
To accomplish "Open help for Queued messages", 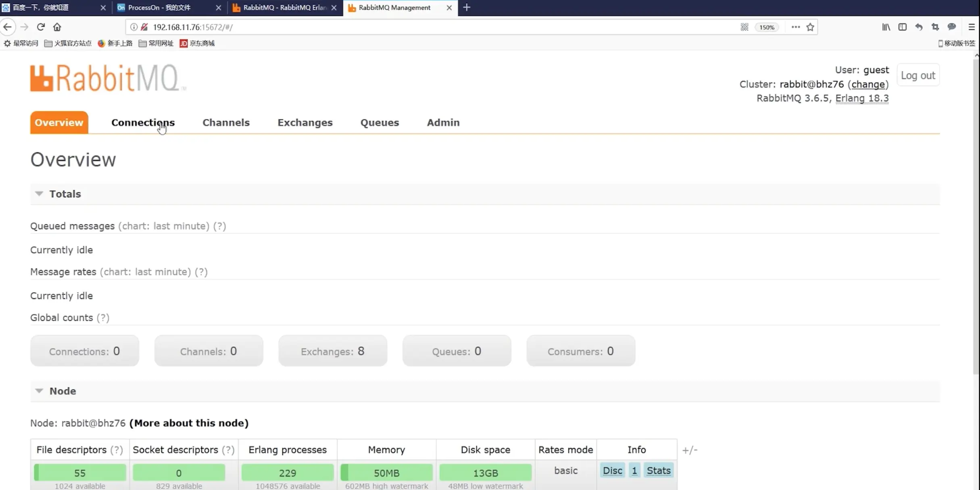I will point(219,226).
